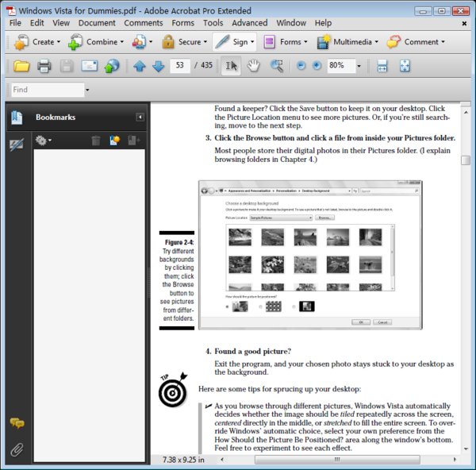
Task: Click the vertical scrollbar thumb
Action: click(466, 160)
